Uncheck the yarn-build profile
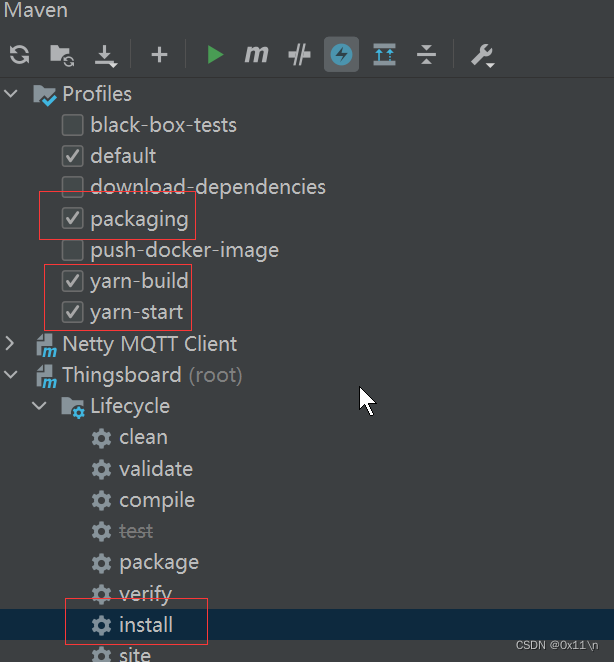Image resolution: width=614 pixels, height=662 pixels. pyautogui.click(x=73, y=281)
